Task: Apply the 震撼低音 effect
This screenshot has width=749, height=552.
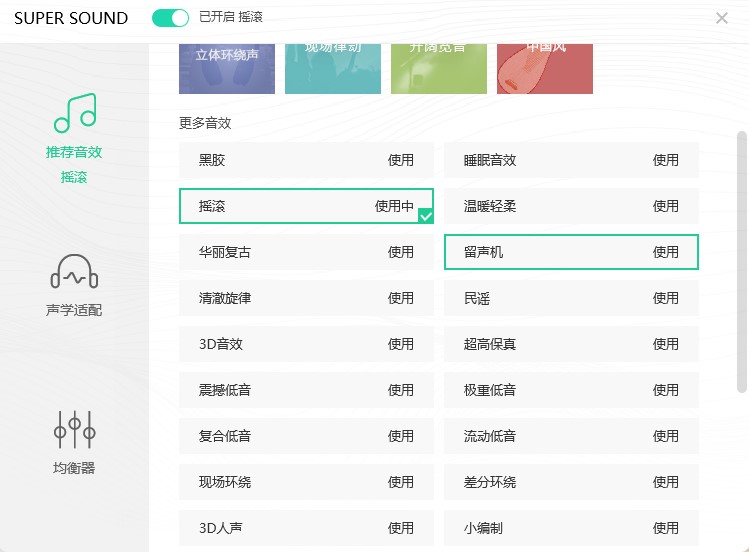Action: pos(401,390)
